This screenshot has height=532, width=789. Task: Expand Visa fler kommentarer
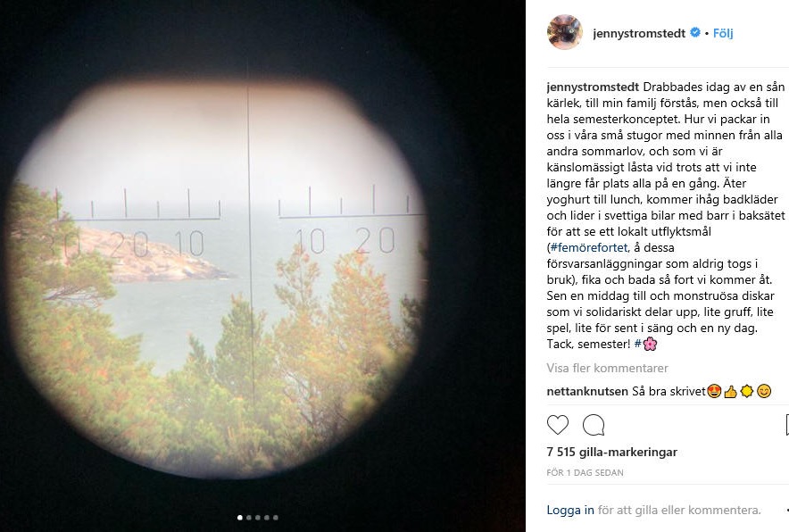[607, 368]
